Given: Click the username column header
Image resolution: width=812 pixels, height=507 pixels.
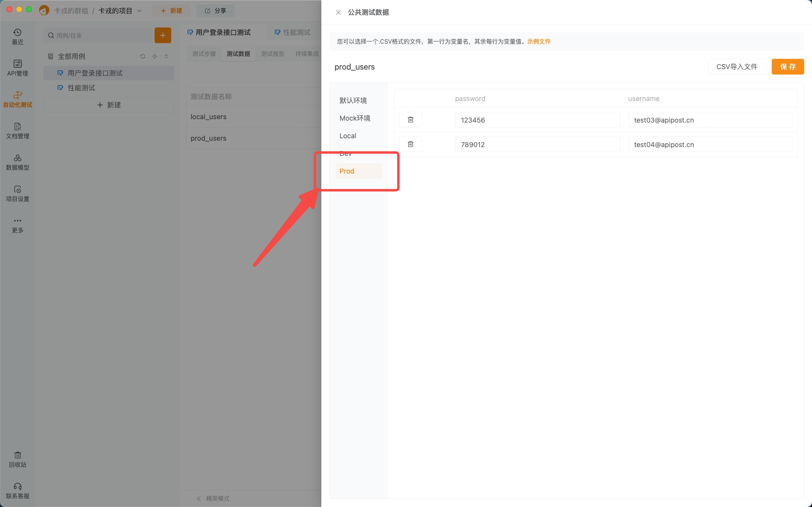Looking at the screenshot, I should (x=644, y=99).
